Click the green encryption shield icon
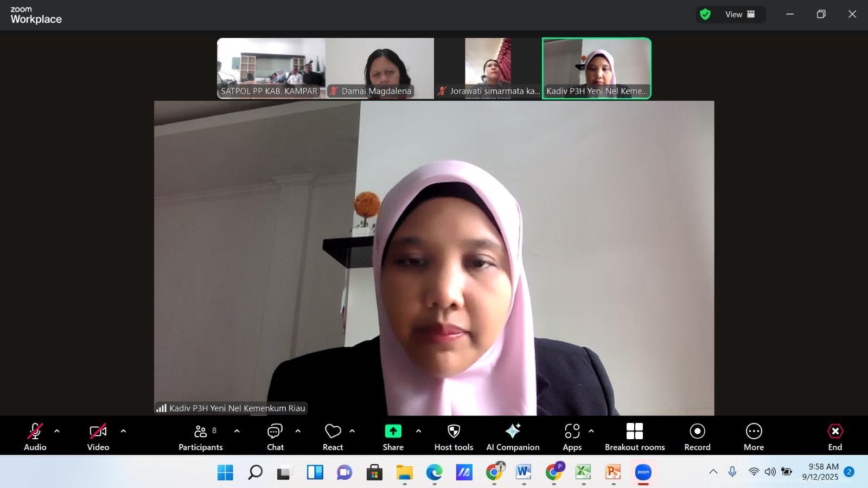Image resolution: width=868 pixels, height=488 pixels. pyautogui.click(x=705, y=15)
